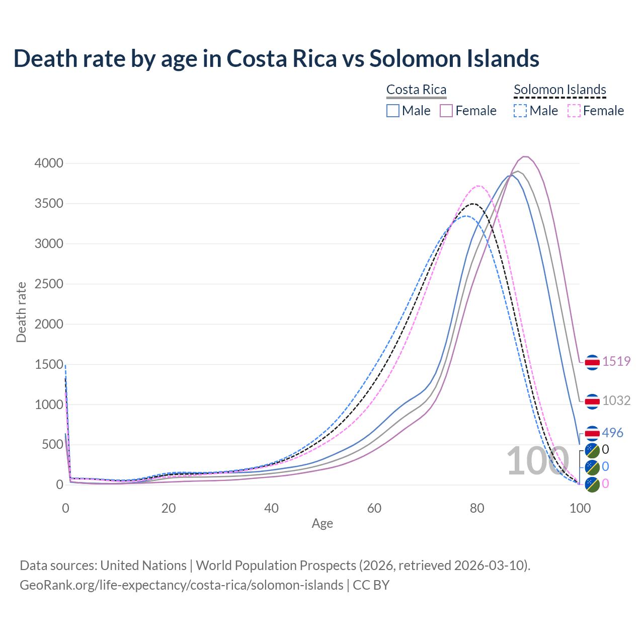Click the Costa Rica flag beside 1519
This screenshot has width=644, height=644.
592,362
